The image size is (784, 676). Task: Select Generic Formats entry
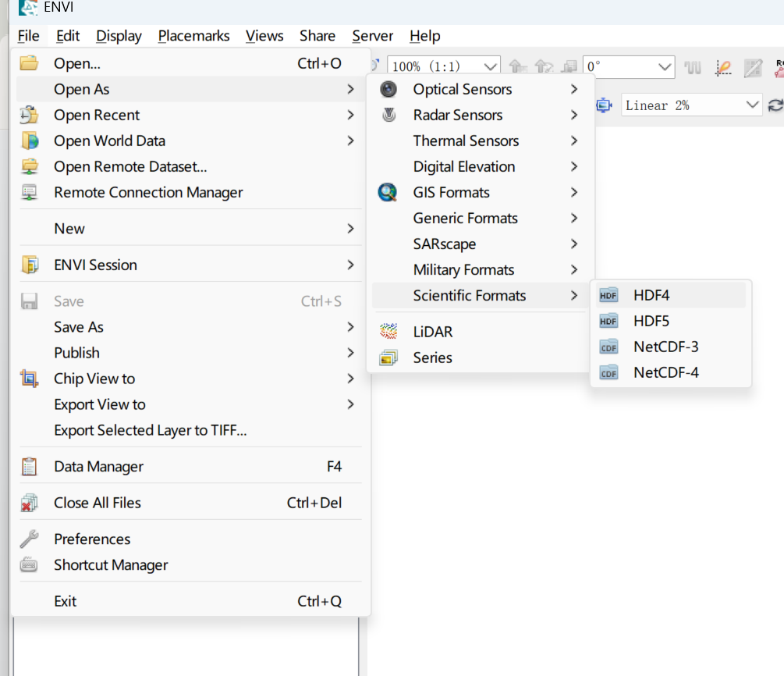pos(478,218)
